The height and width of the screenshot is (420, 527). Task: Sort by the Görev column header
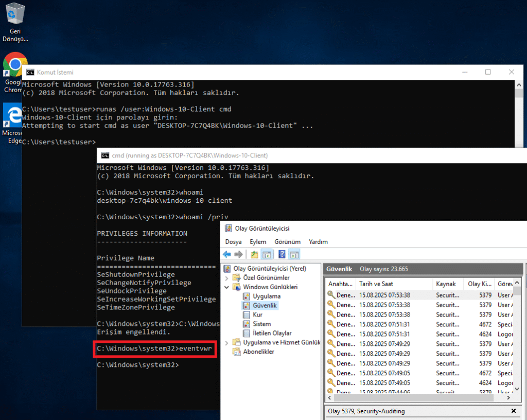[x=504, y=284]
